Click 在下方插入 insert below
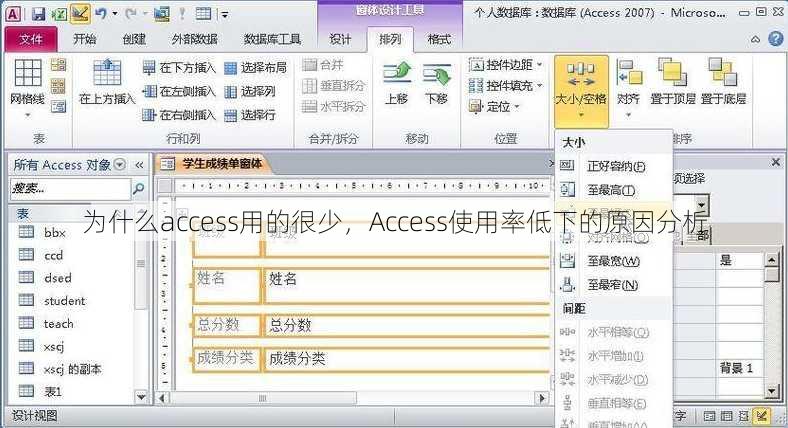Viewport: 788px width, 428px height. click(x=179, y=67)
